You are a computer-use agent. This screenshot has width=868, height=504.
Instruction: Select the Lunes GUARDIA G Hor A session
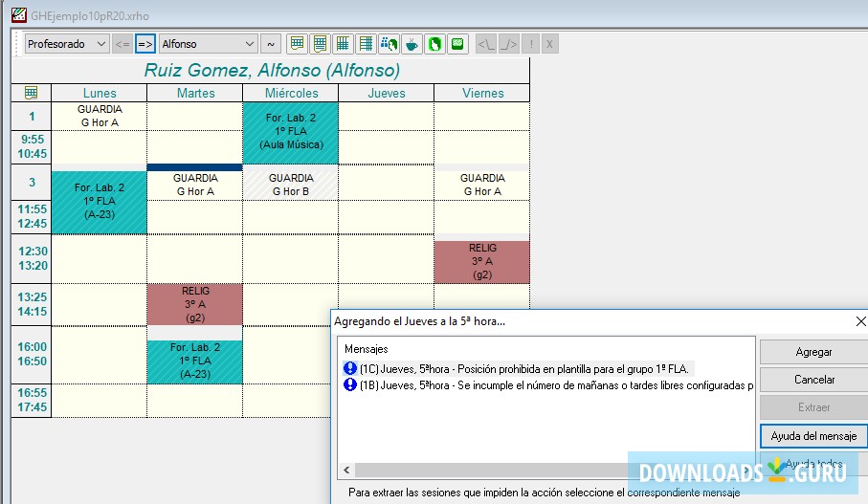[100, 116]
